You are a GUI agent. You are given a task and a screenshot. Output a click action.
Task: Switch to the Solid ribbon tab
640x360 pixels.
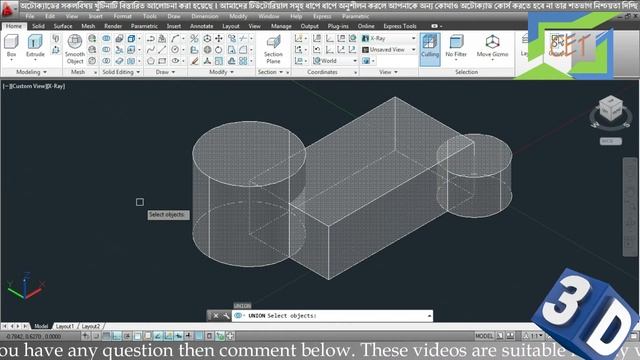[38, 26]
